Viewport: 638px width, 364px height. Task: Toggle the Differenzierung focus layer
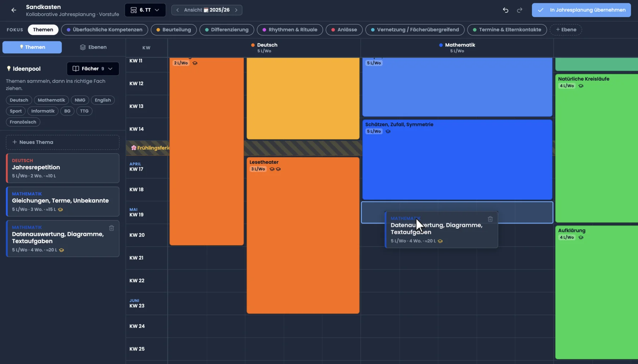(x=226, y=30)
